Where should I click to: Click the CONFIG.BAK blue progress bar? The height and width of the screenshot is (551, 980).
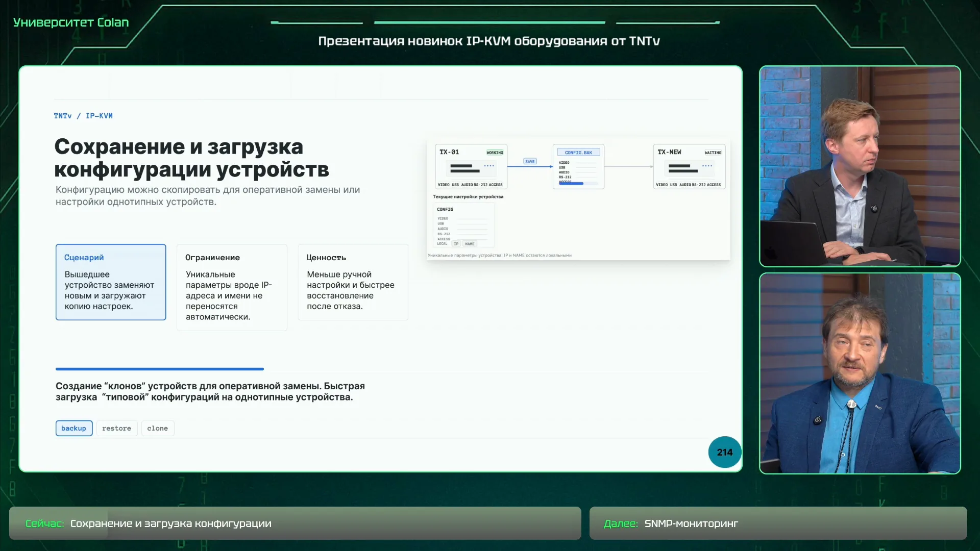tap(571, 183)
